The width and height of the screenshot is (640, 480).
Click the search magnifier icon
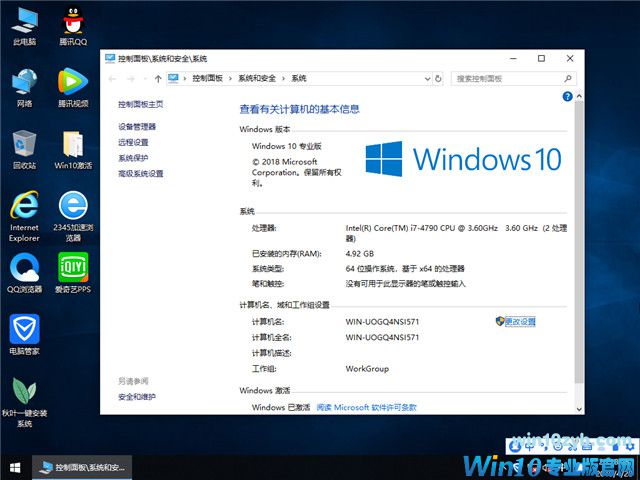point(568,78)
